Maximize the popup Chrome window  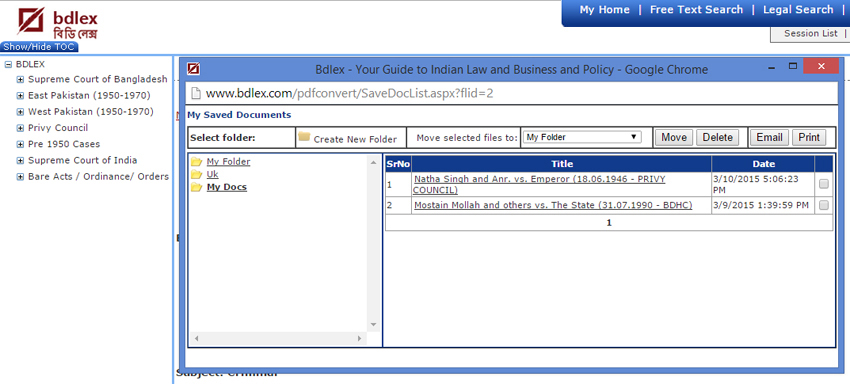point(793,66)
